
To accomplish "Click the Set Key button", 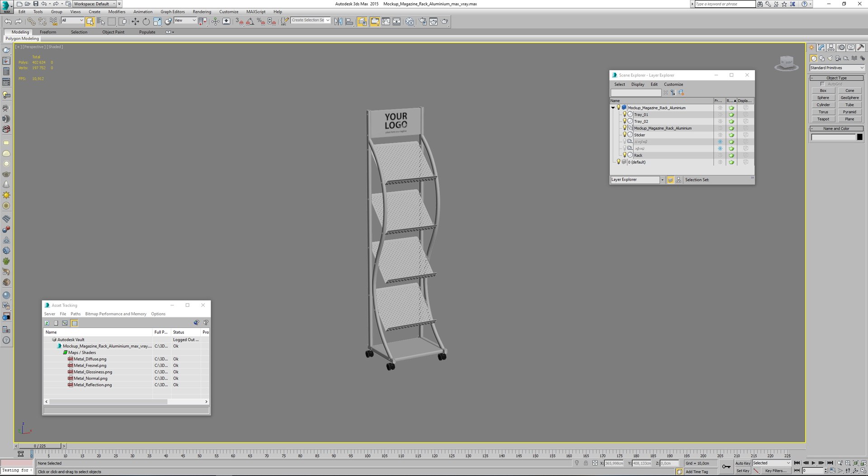I will [x=742, y=471].
